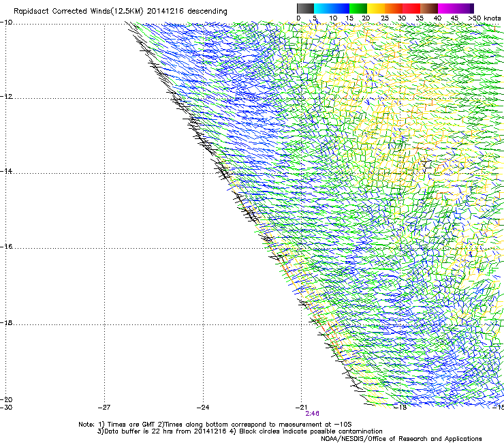Viewport: 504px width, 443px height.
Task: Click the -18 longitude axis label
Action: click(x=400, y=408)
